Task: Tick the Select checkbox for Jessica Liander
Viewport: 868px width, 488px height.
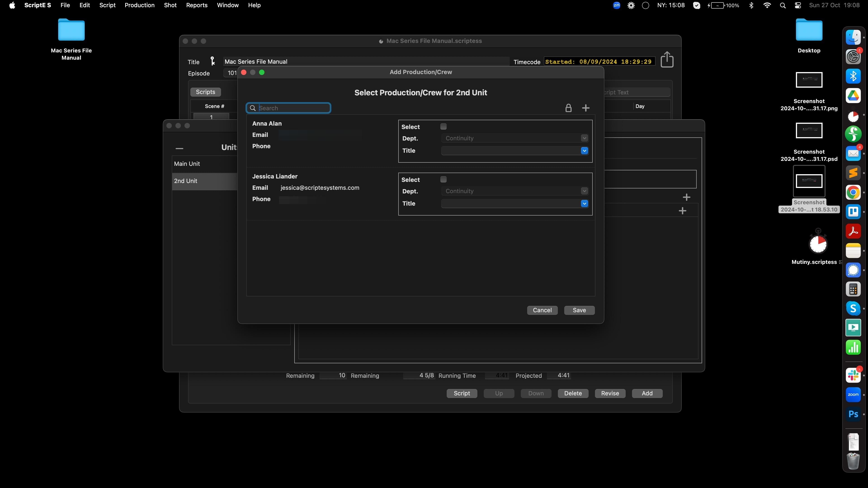Action: [x=443, y=180]
